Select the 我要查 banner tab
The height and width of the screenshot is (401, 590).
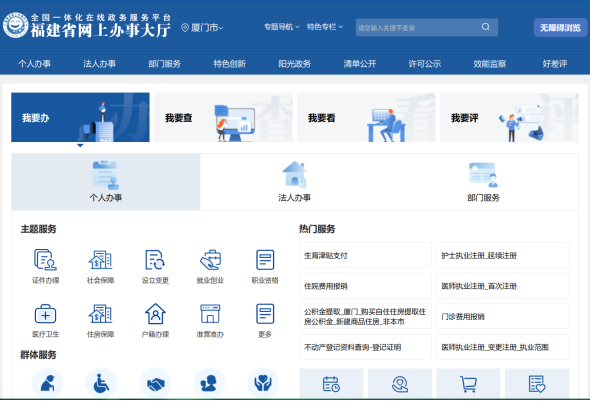223,117
